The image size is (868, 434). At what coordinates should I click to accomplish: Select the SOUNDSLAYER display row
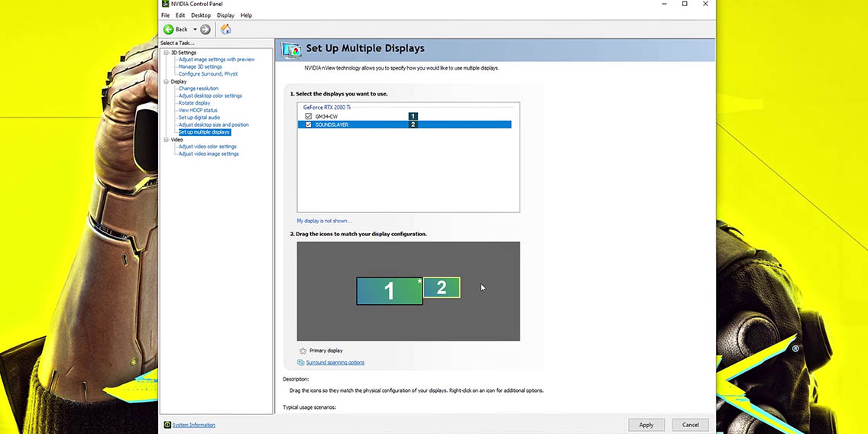[405, 125]
